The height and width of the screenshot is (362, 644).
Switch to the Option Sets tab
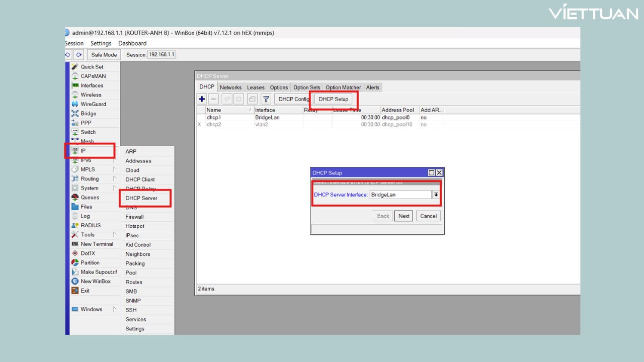307,87
